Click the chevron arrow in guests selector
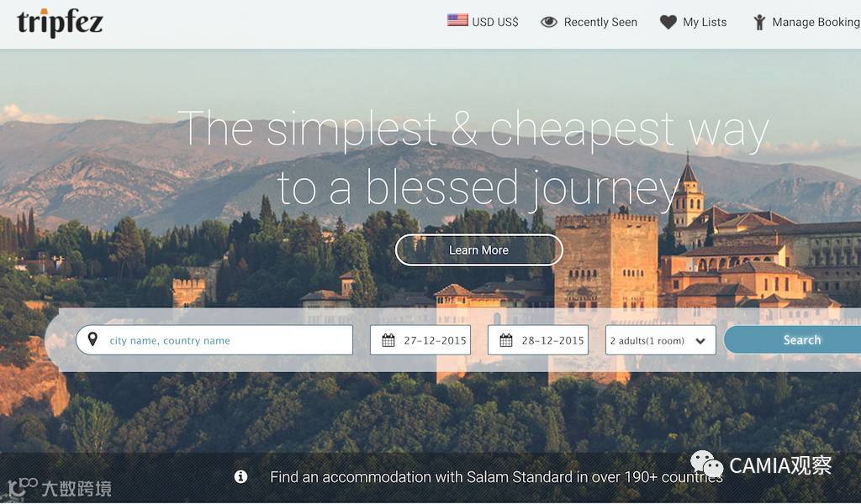Image resolution: width=861 pixels, height=504 pixels. tap(700, 341)
